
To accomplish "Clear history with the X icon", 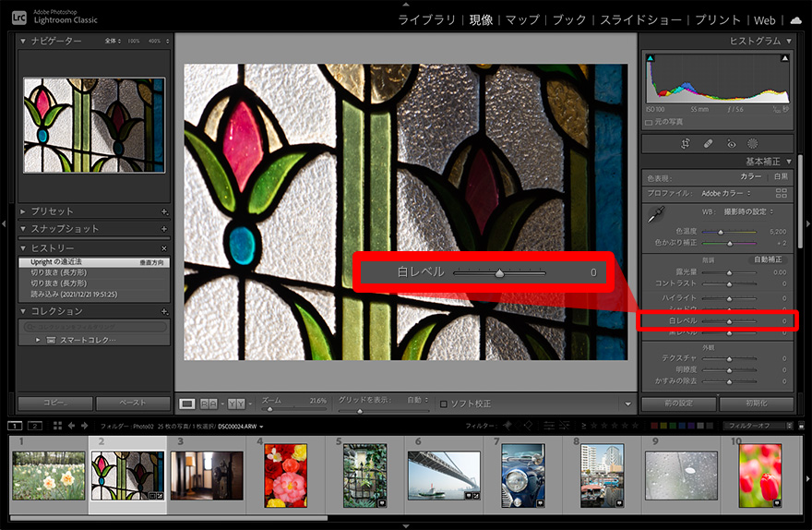I will point(164,248).
